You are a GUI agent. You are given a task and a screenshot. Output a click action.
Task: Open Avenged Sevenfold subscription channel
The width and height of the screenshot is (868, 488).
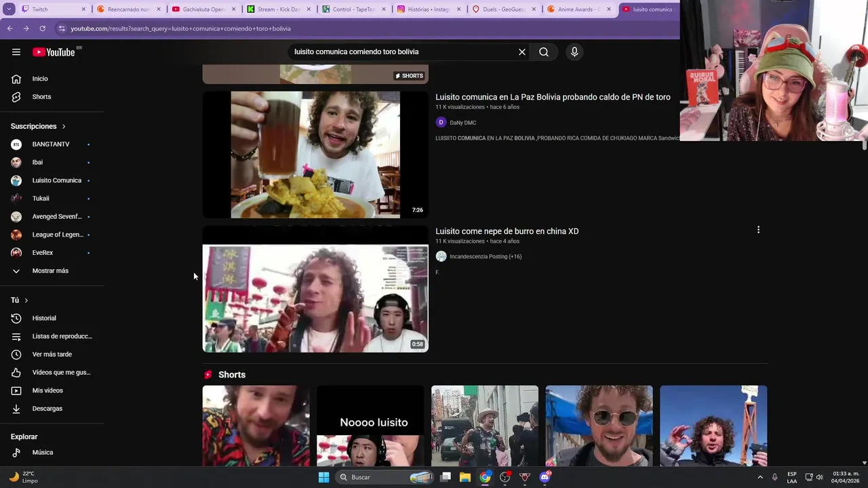coord(52,217)
